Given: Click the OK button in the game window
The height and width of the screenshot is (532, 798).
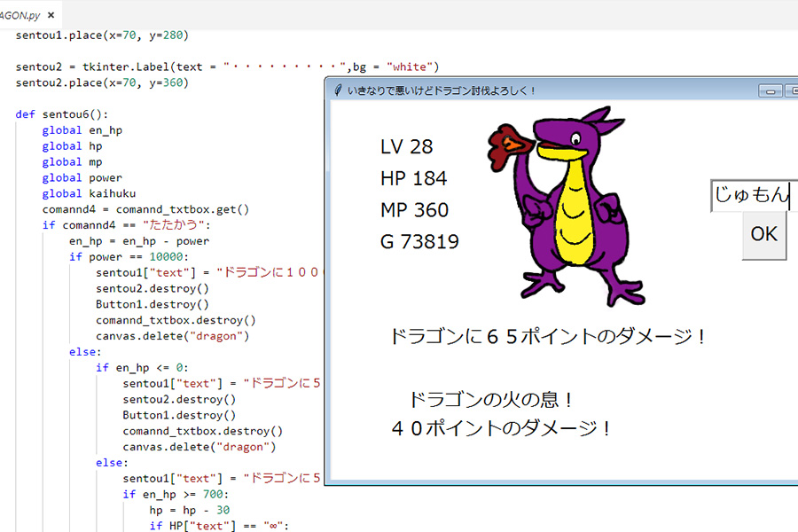Looking at the screenshot, I should click(764, 235).
